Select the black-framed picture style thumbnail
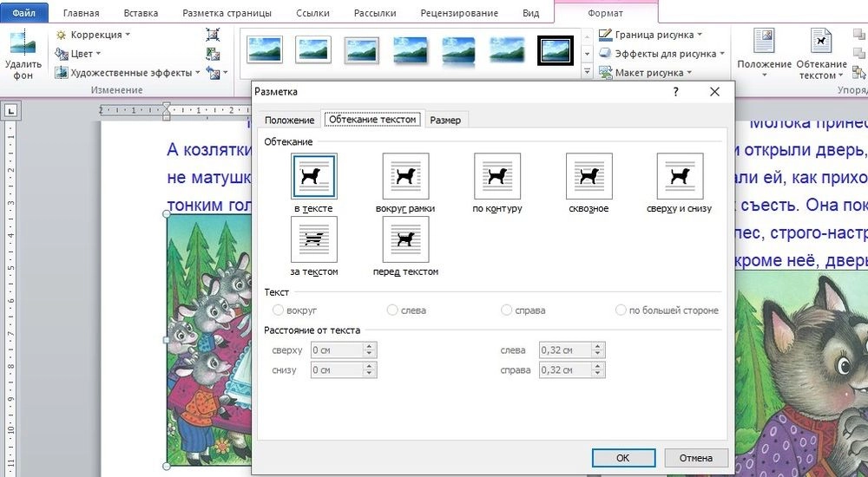Screen dimensions: 868x477 (x=554, y=51)
